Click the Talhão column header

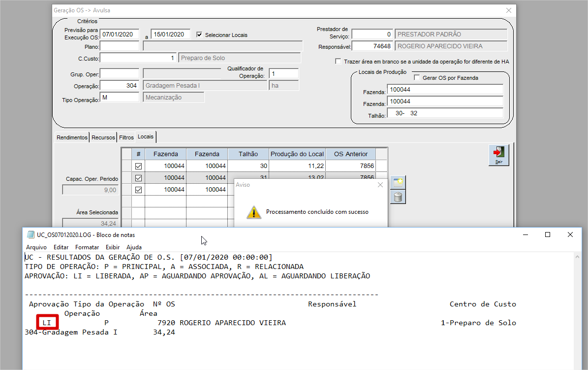click(x=248, y=154)
